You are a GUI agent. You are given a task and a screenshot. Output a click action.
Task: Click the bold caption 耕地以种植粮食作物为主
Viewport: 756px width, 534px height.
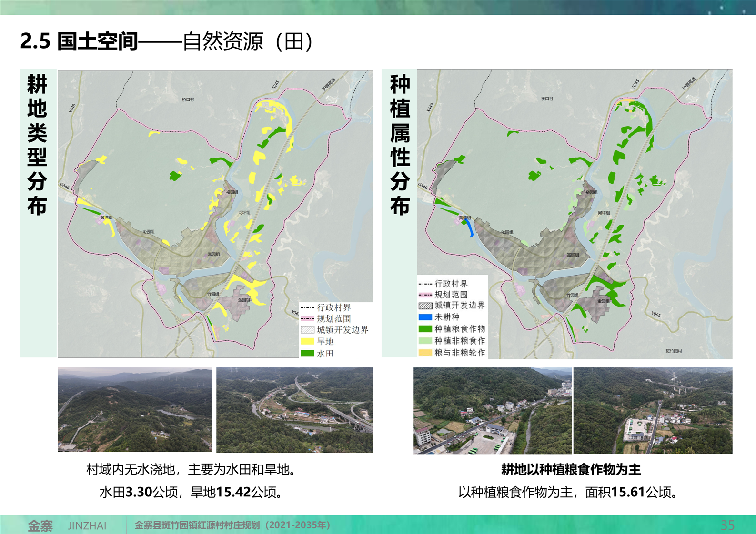[571, 470]
